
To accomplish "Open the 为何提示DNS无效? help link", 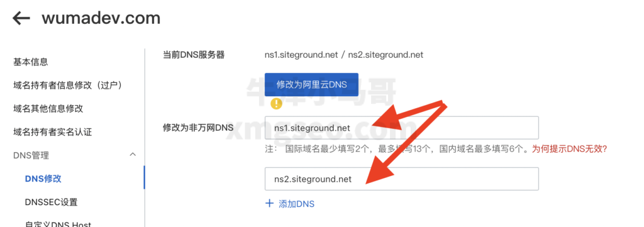I will pyautogui.click(x=569, y=149).
